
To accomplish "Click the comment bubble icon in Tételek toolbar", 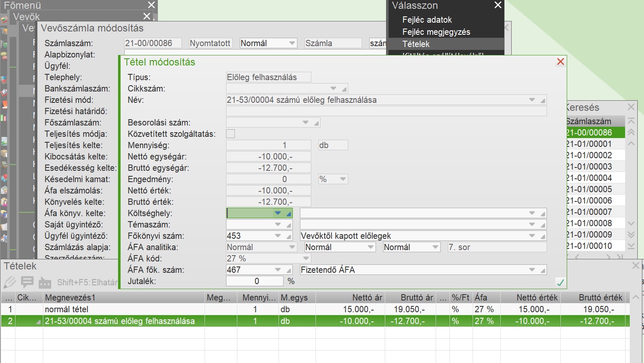I will point(27,282).
